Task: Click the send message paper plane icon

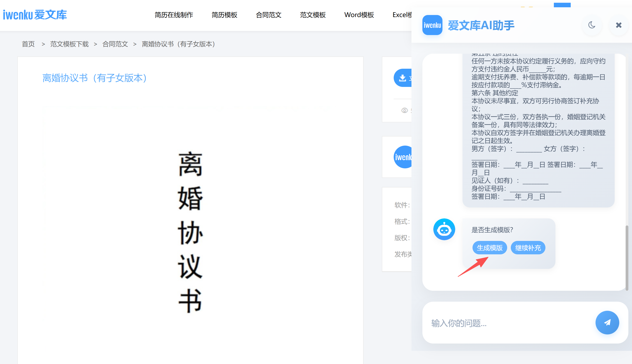Action: click(x=607, y=323)
